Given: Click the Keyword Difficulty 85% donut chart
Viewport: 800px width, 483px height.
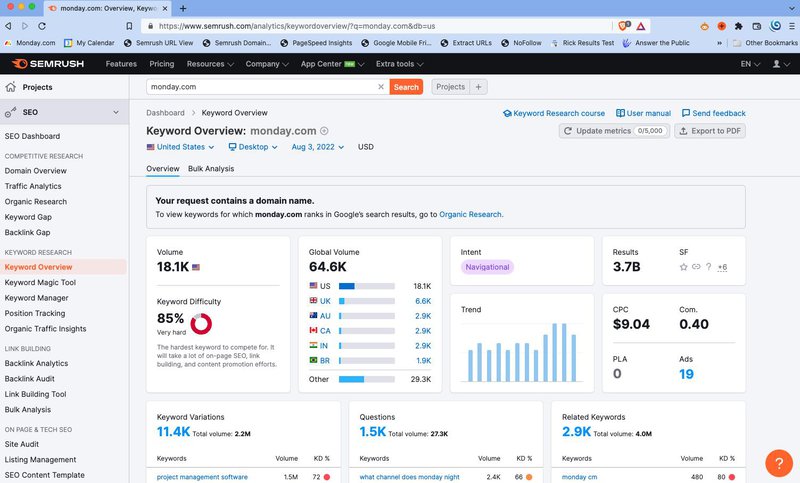Looking at the screenshot, I should click(x=201, y=323).
